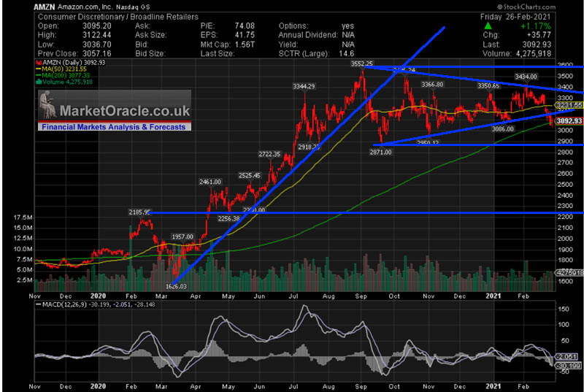Click the 3344.29 July high label
The width and height of the screenshot is (584, 392).
(x=304, y=86)
